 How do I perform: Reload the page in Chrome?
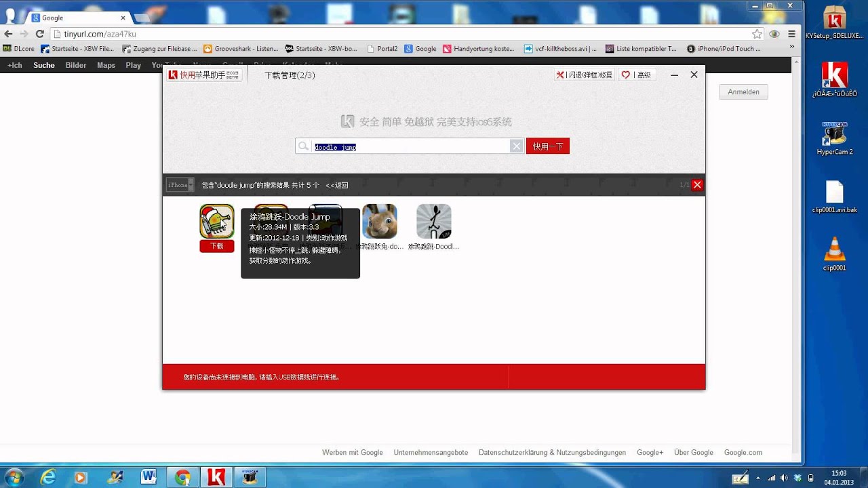pos(40,34)
